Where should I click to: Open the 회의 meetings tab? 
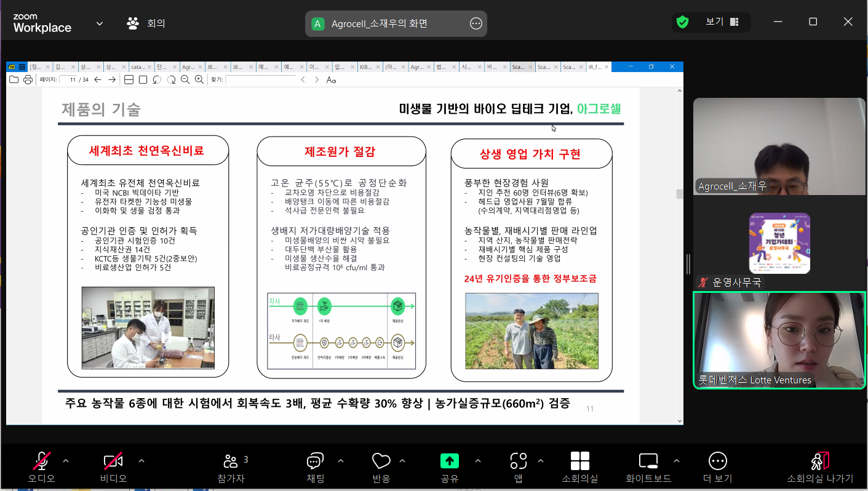146,23
